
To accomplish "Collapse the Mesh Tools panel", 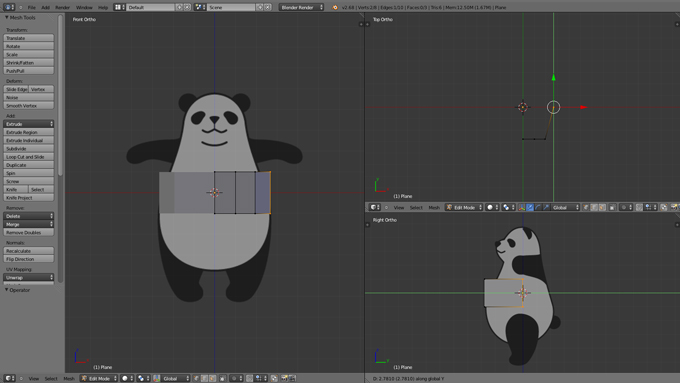I will [7, 17].
